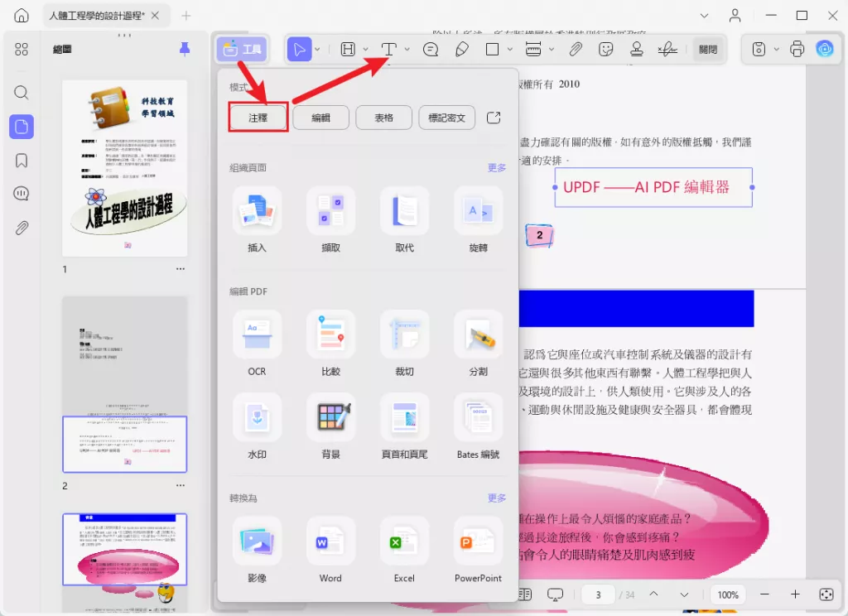This screenshot has width=848, height=616.
Task: Go to next page with the down chevron
Action: tap(684, 594)
